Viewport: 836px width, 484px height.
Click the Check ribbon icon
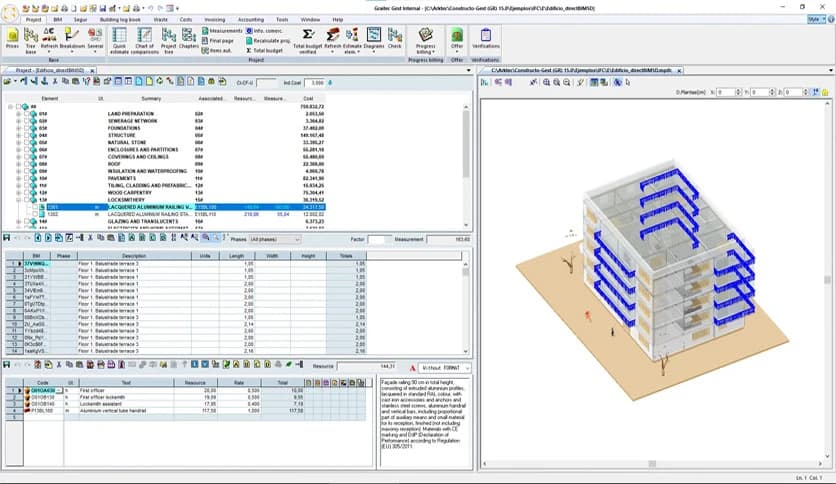pyautogui.click(x=395, y=40)
